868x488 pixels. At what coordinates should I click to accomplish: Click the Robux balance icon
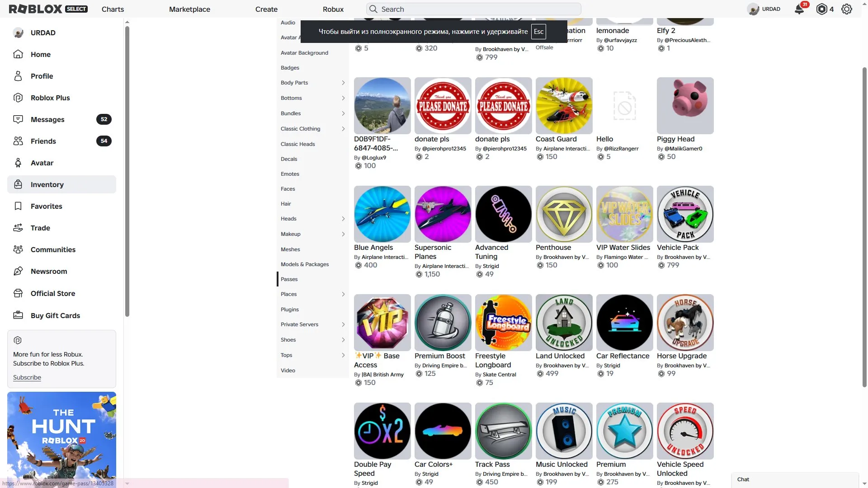(x=822, y=9)
